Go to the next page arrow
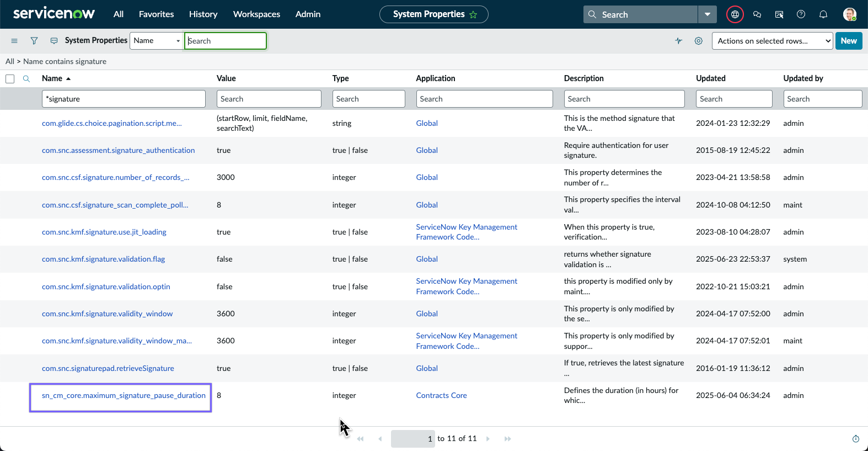 point(488,439)
